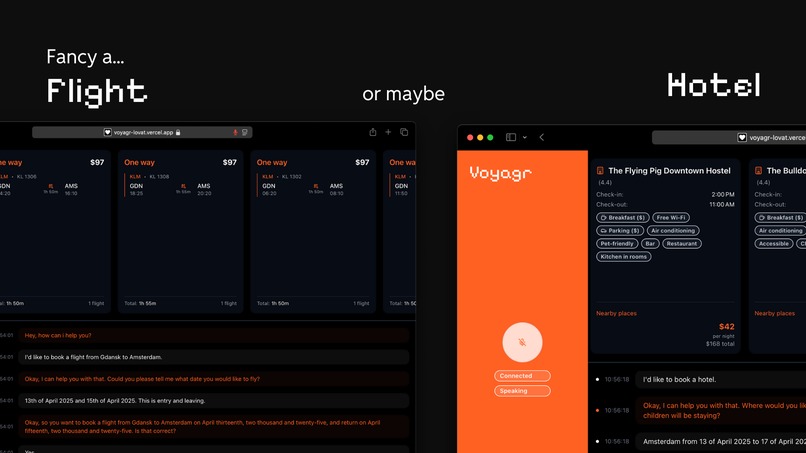Click the AMS 20:20 arrival on KL 1308

coord(204,189)
